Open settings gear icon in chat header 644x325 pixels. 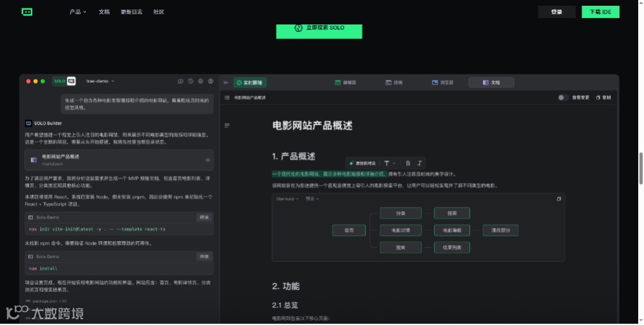[x=200, y=81]
